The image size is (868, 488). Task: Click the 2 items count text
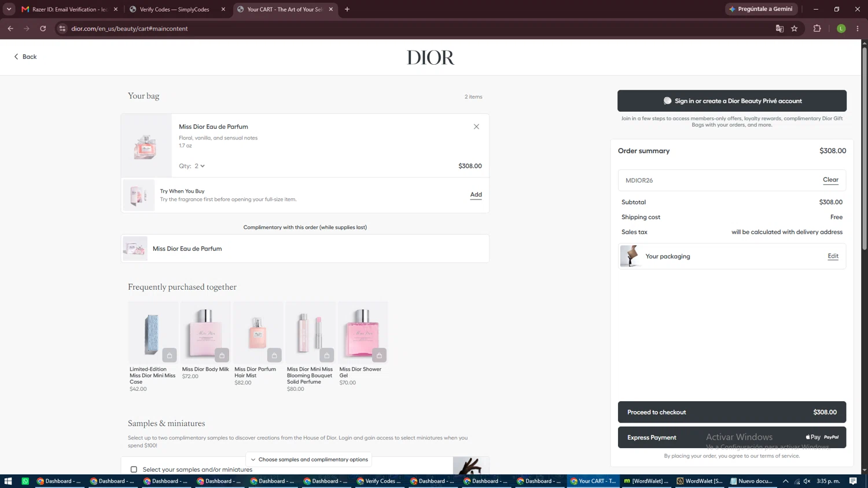(x=473, y=97)
